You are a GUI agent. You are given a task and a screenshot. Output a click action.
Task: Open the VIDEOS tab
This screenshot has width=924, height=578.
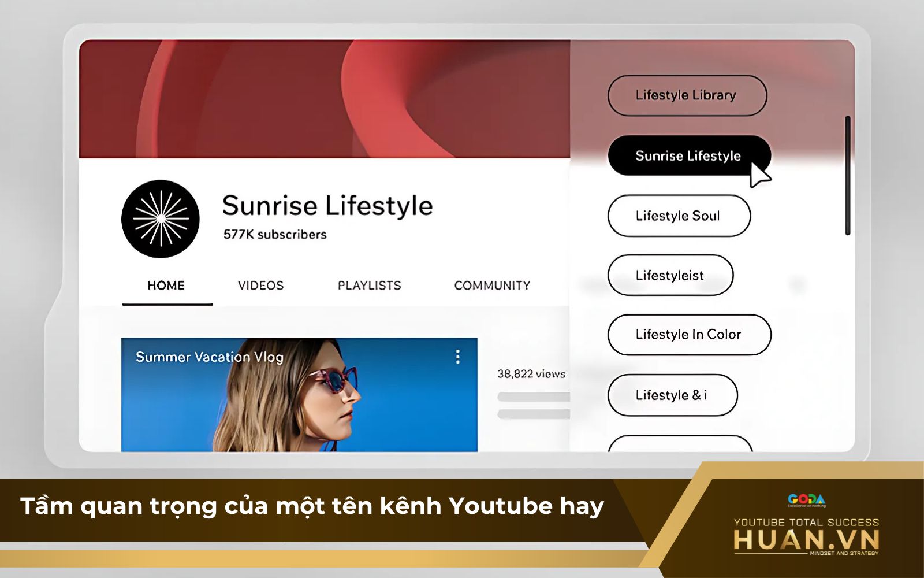click(261, 286)
